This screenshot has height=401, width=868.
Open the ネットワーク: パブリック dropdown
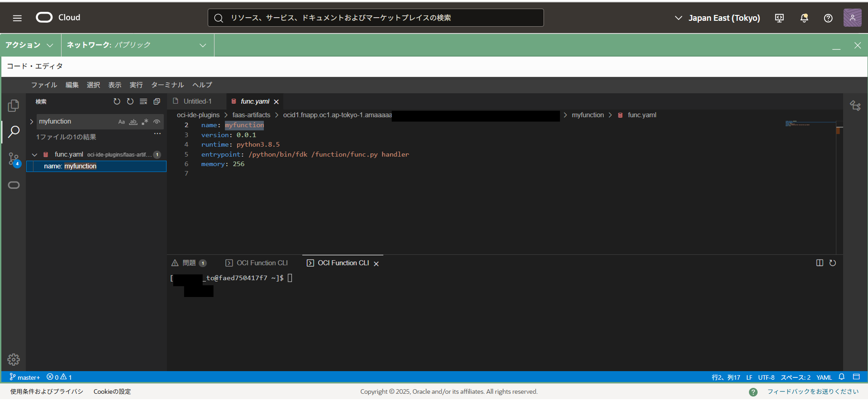[x=137, y=45]
